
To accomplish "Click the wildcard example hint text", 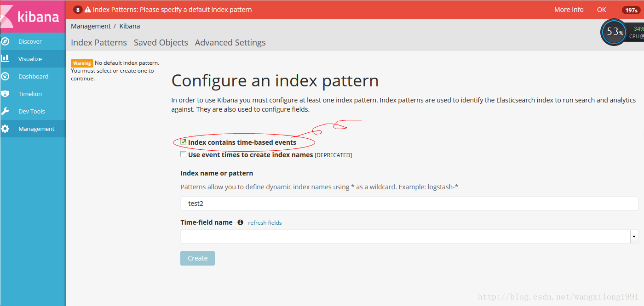I will (319, 187).
